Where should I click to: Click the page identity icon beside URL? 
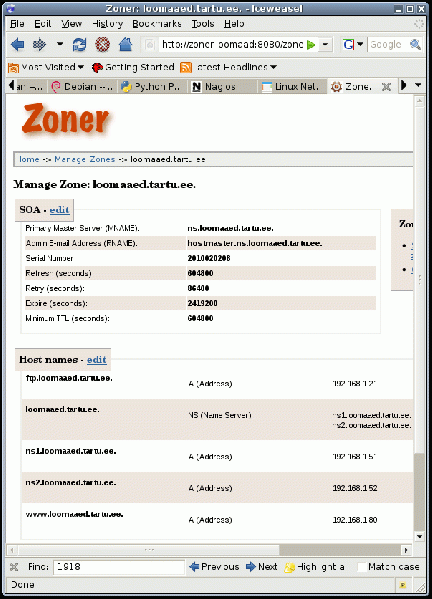click(x=150, y=45)
